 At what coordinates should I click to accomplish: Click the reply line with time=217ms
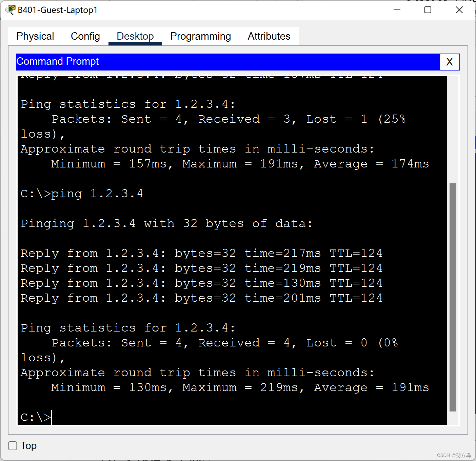coord(202,253)
